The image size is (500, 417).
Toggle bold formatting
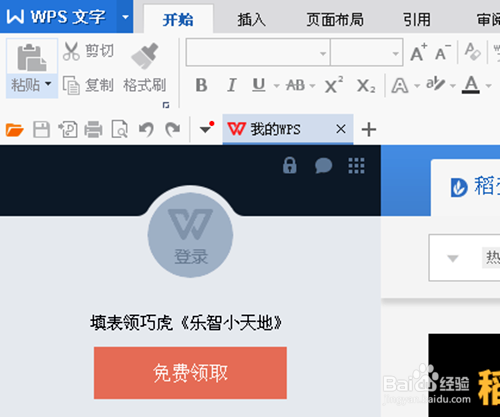pos(201,85)
